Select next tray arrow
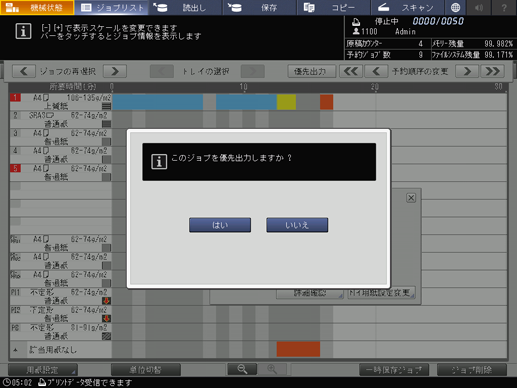 click(253, 71)
